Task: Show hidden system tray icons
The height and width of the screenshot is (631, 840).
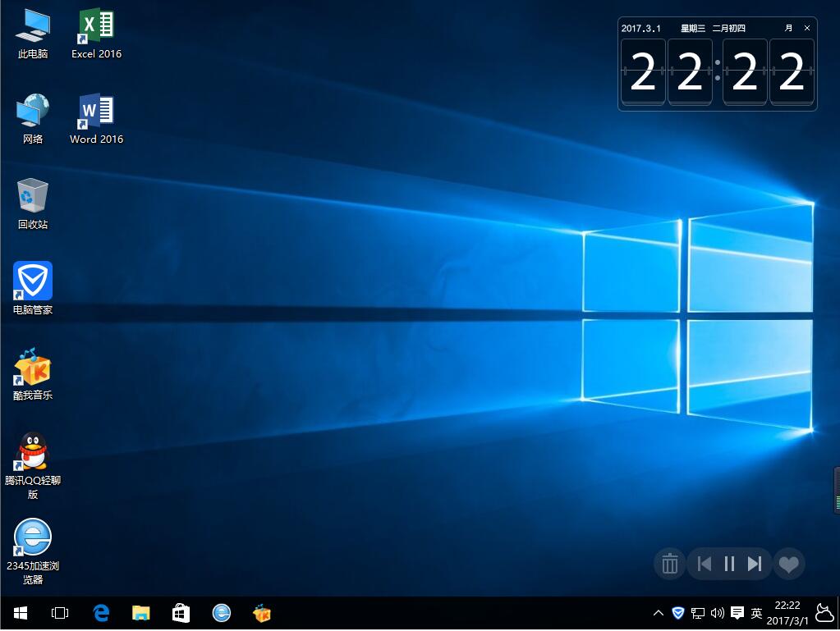Action: [659, 613]
